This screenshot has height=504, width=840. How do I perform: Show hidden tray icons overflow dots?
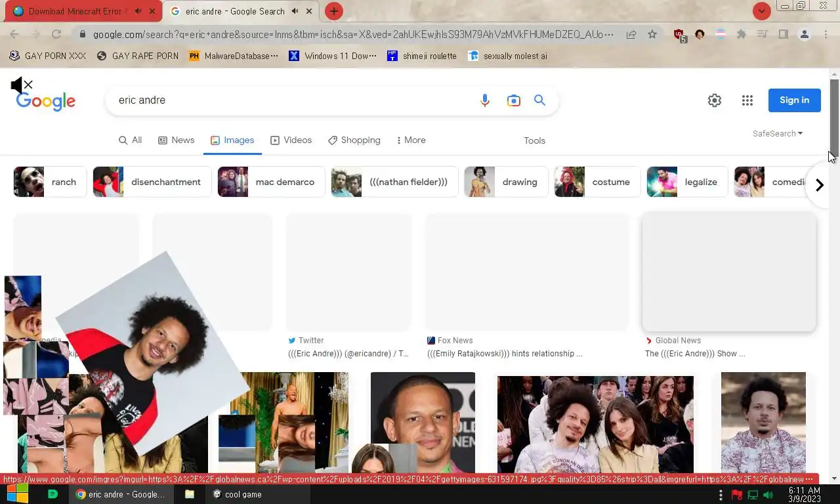click(x=721, y=495)
